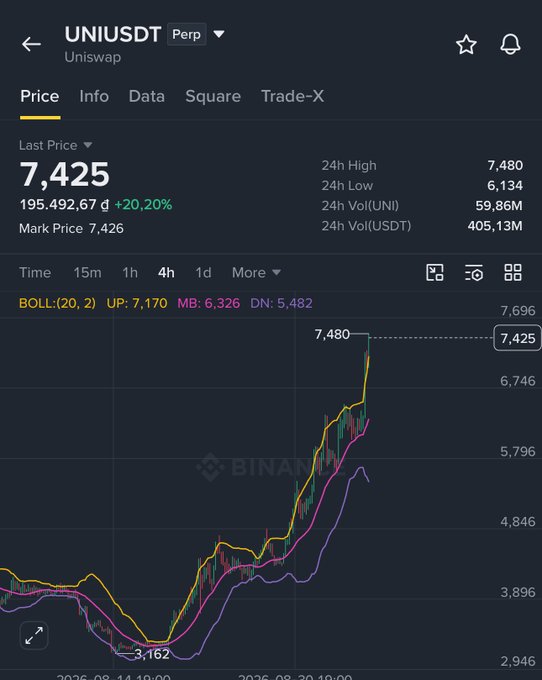Switch to the Info tab
The image size is (542, 680).
94,96
